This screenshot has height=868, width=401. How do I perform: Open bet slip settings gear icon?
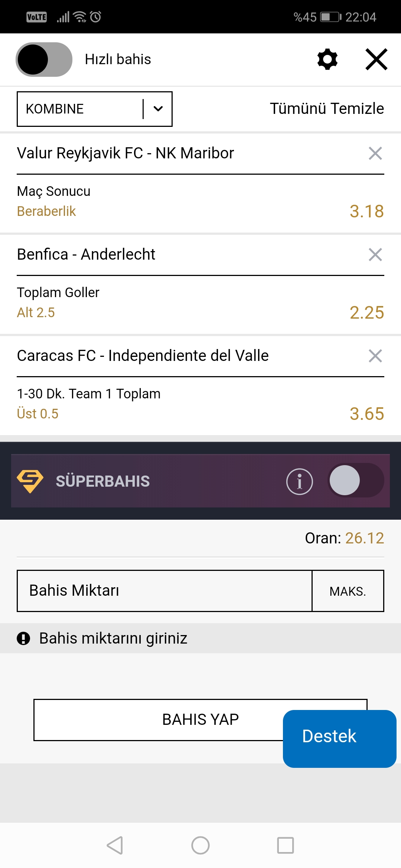pos(327,59)
